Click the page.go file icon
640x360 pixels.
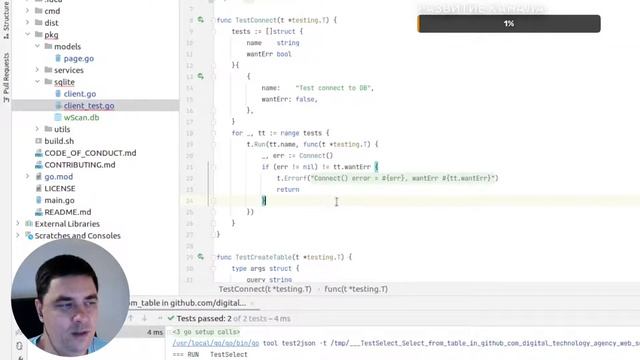click(x=58, y=58)
